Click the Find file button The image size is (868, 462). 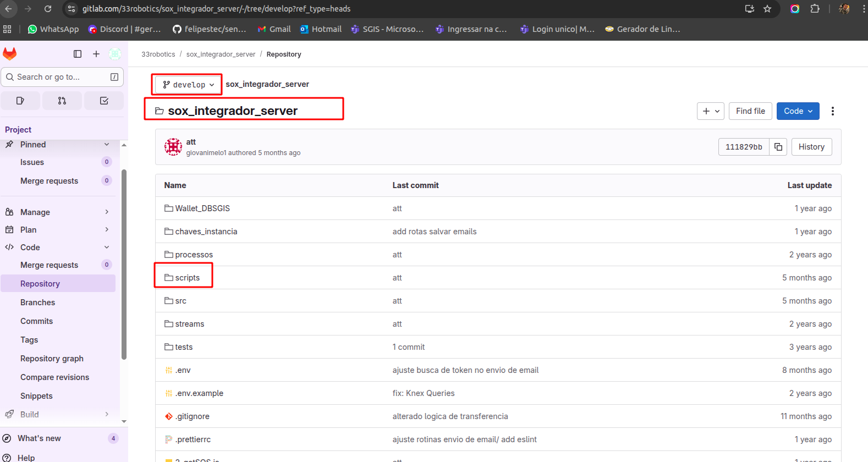coord(750,111)
